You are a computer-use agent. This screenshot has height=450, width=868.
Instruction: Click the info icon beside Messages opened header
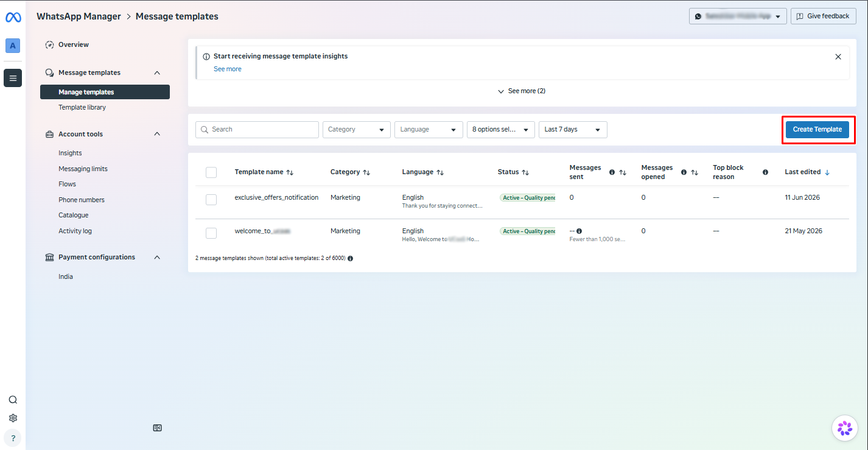point(684,172)
